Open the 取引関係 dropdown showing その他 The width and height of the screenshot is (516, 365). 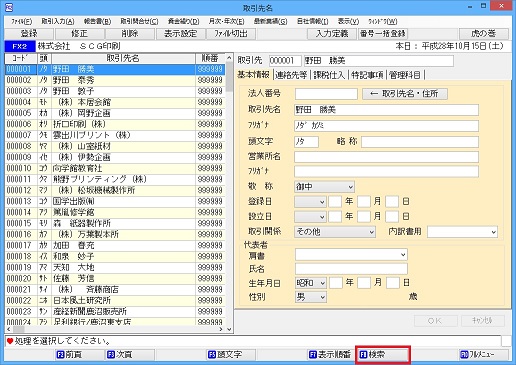[x=335, y=232]
